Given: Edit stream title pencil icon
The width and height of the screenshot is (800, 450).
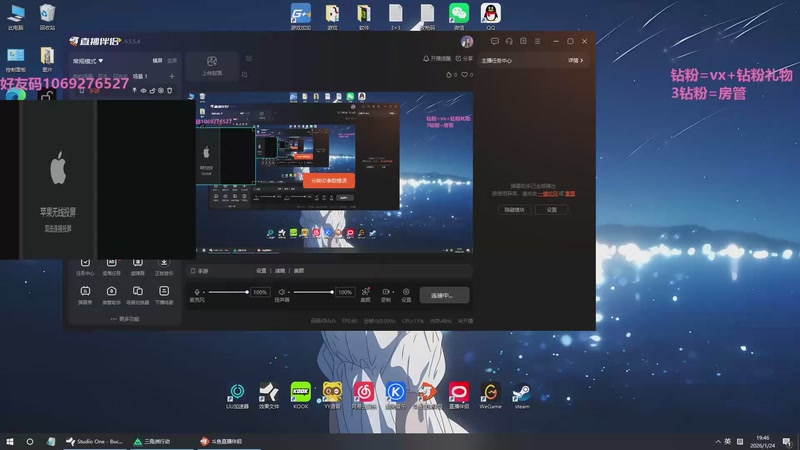Looking at the screenshot, I should (x=248, y=59).
